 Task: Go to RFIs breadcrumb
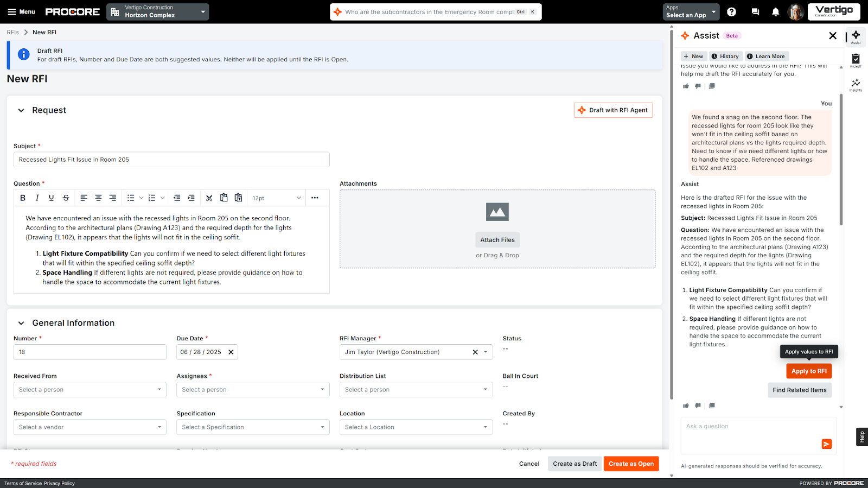(x=13, y=33)
